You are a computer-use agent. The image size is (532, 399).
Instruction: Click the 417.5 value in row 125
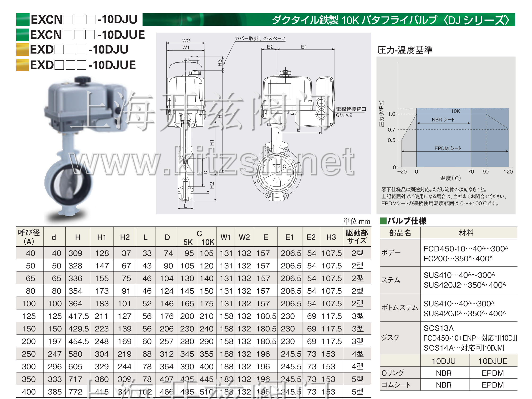(x=78, y=316)
